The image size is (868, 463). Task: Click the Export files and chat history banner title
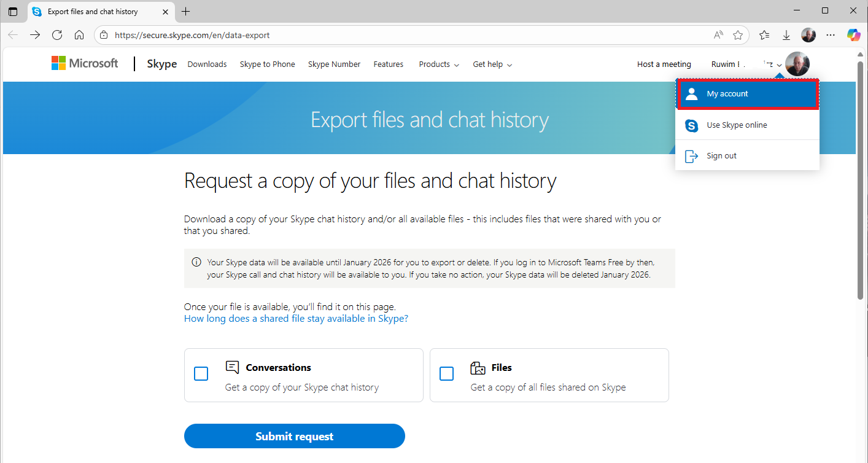(430, 120)
